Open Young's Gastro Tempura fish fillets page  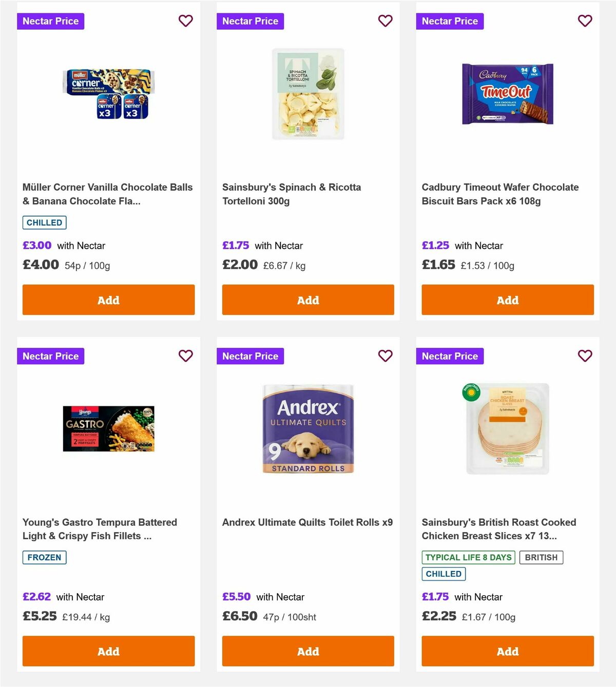point(100,529)
